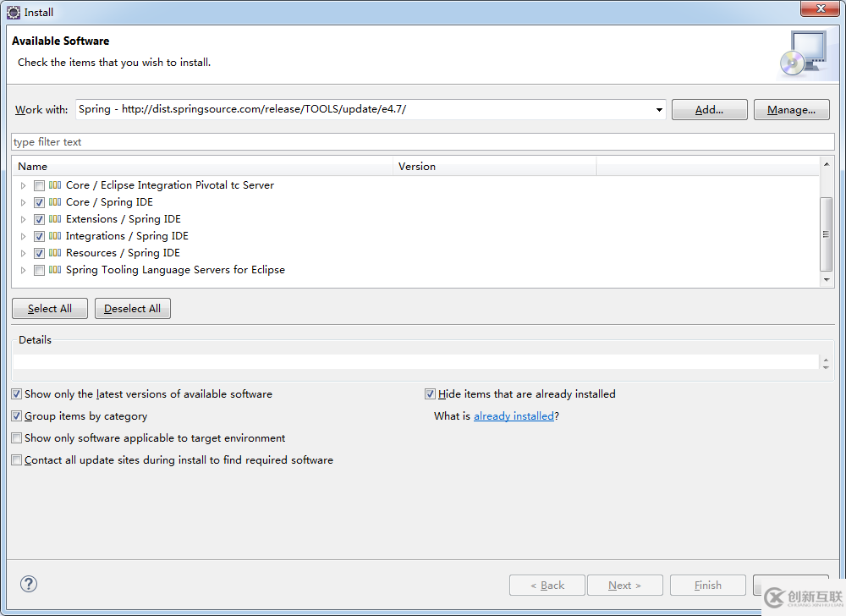Click category icon beside Resources / Spring IDE

click(55, 253)
